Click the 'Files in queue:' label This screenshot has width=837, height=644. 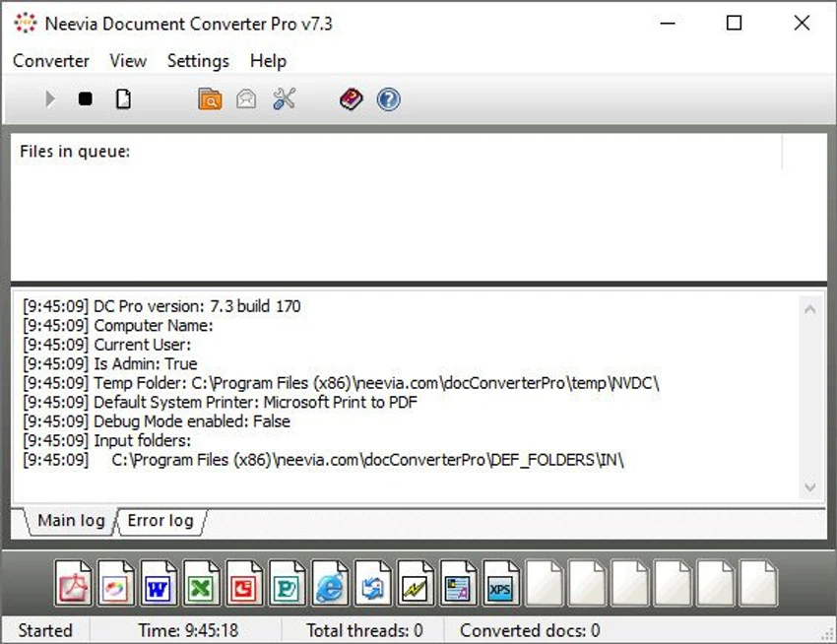75,151
